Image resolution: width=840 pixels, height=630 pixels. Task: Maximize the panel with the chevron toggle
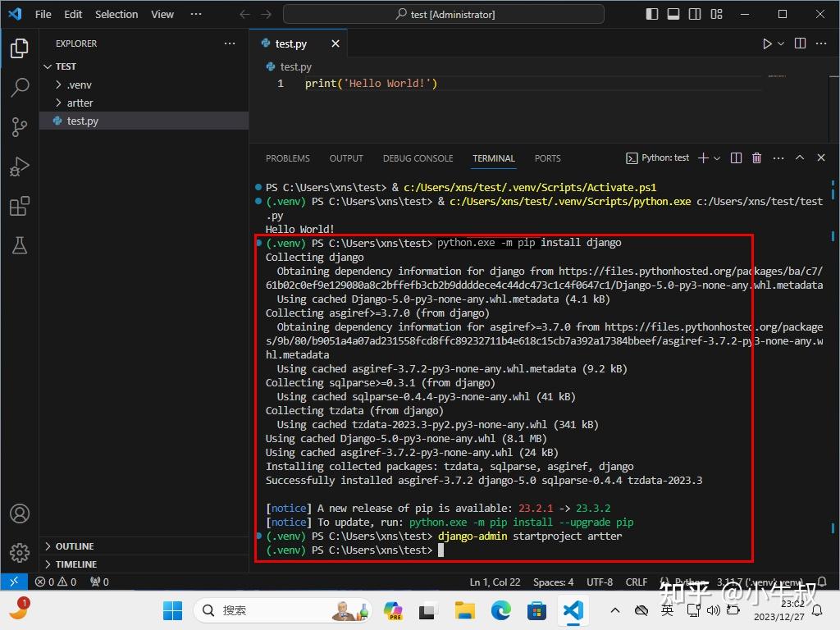pos(800,157)
